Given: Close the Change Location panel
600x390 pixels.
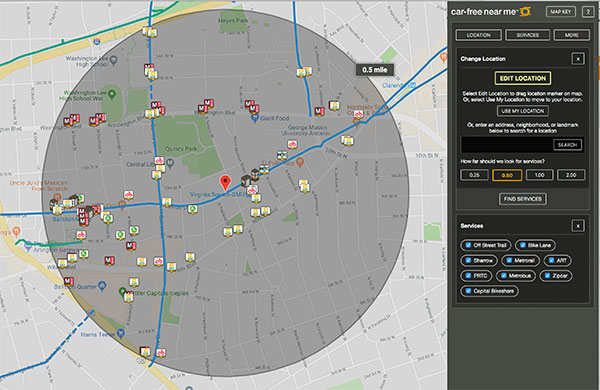Looking at the screenshot, I should coord(578,59).
